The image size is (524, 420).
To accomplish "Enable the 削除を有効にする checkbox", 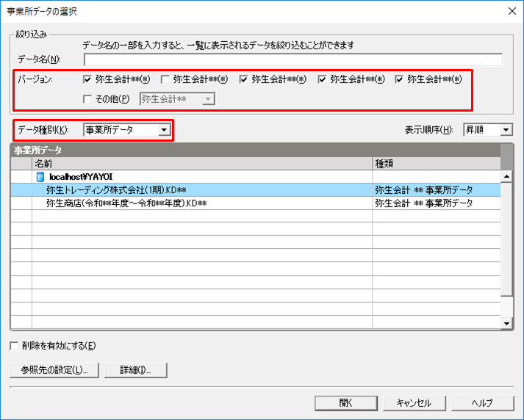I will (15, 346).
